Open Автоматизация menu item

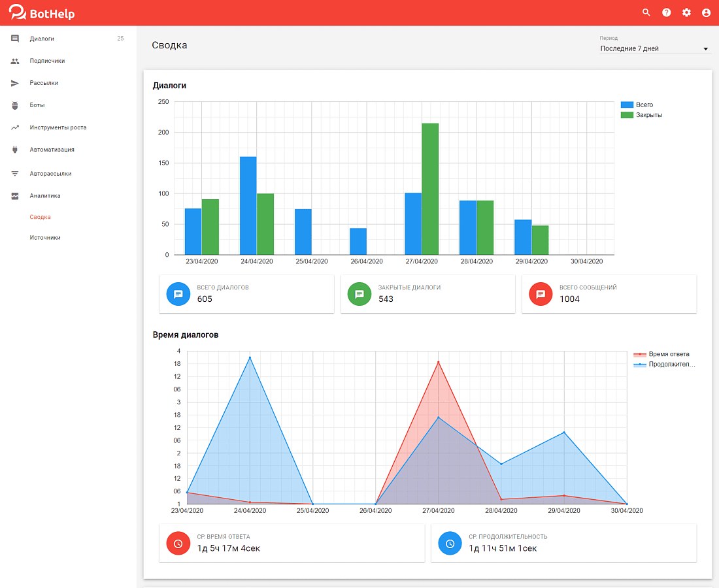(69, 150)
